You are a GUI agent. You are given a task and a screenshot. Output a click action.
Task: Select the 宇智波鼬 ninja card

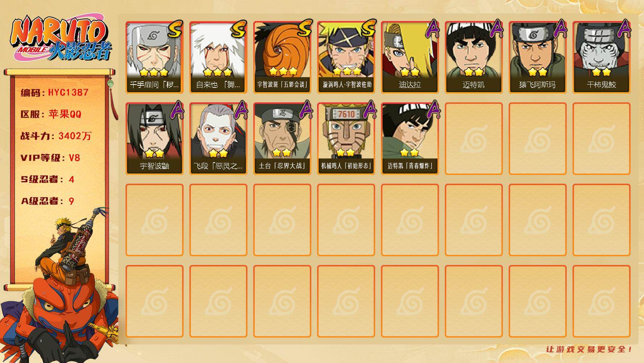(155, 139)
